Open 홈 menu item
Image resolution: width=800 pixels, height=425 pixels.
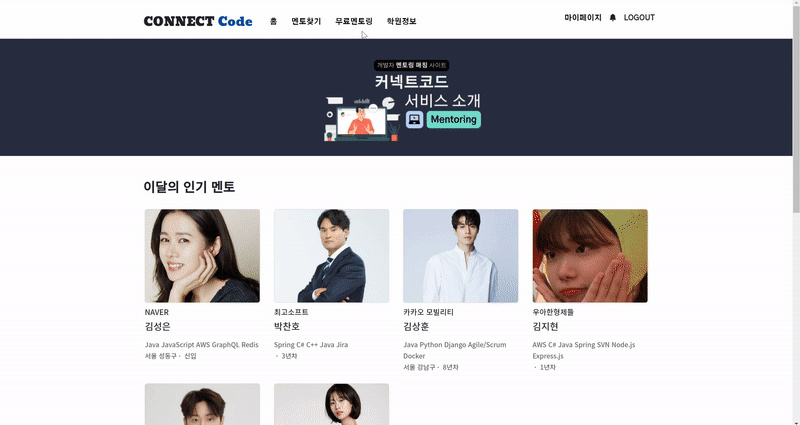(273, 21)
